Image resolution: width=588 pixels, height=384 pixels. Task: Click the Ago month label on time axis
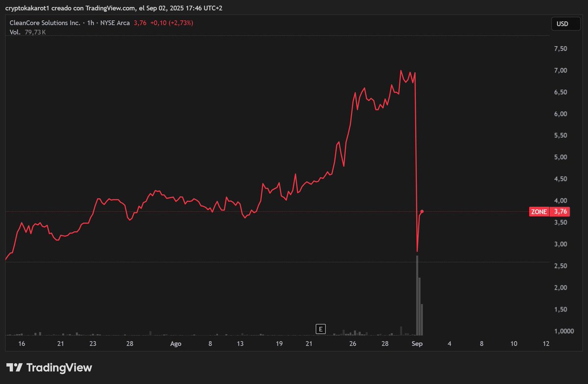pos(175,344)
